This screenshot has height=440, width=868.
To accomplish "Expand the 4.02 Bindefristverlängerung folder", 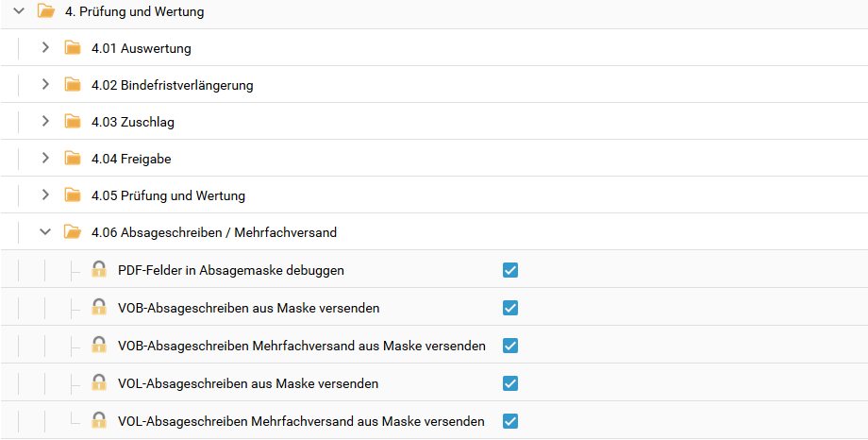I will [45, 85].
